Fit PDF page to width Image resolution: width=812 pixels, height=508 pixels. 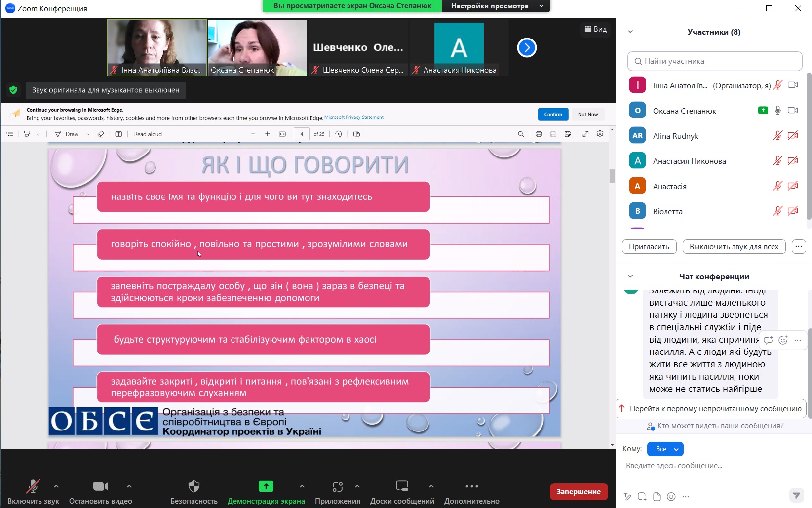point(282,134)
